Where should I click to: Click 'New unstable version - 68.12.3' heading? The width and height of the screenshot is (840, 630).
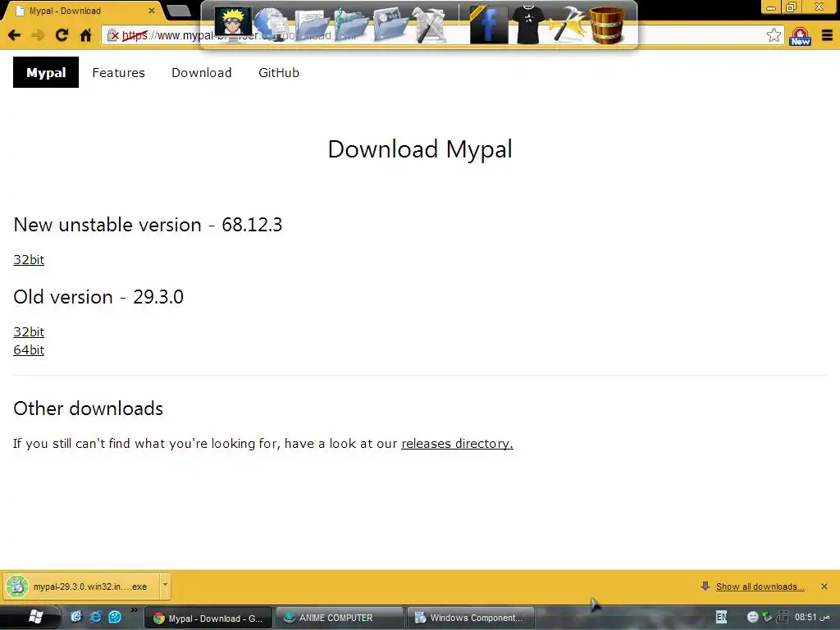(148, 225)
